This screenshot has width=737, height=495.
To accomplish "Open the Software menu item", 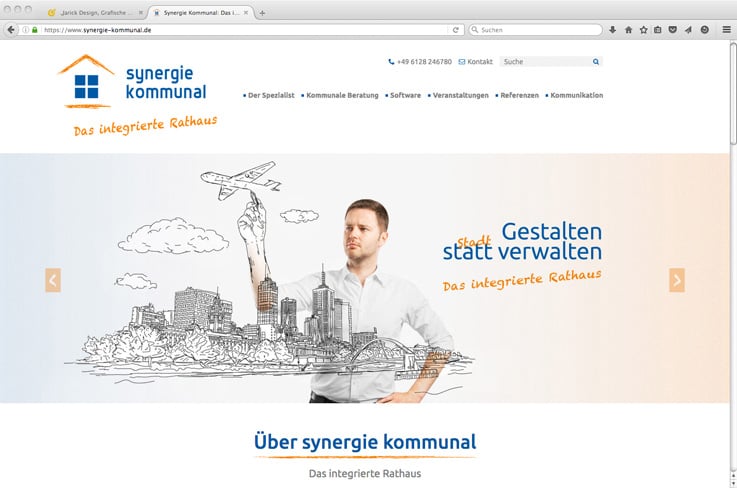I will pyautogui.click(x=403, y=95).
